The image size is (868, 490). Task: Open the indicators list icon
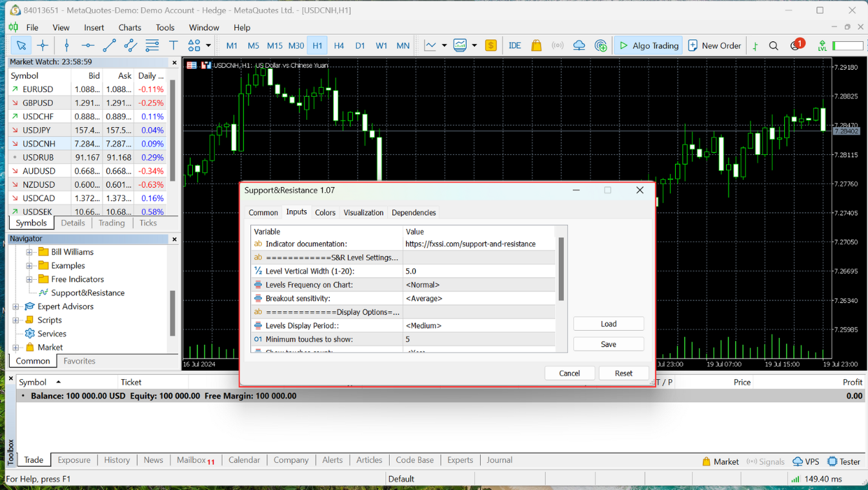460,45
